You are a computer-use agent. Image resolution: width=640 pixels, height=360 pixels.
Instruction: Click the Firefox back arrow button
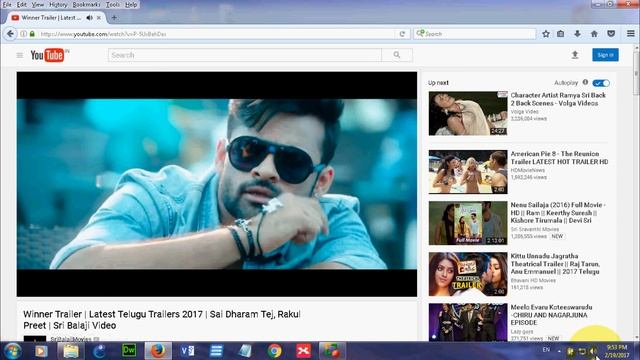pos(10,34)
